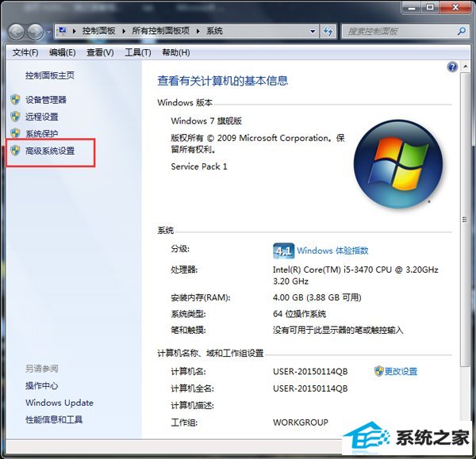
Task: Click shield icon beside 更改设置
Action: pos(378,371)
